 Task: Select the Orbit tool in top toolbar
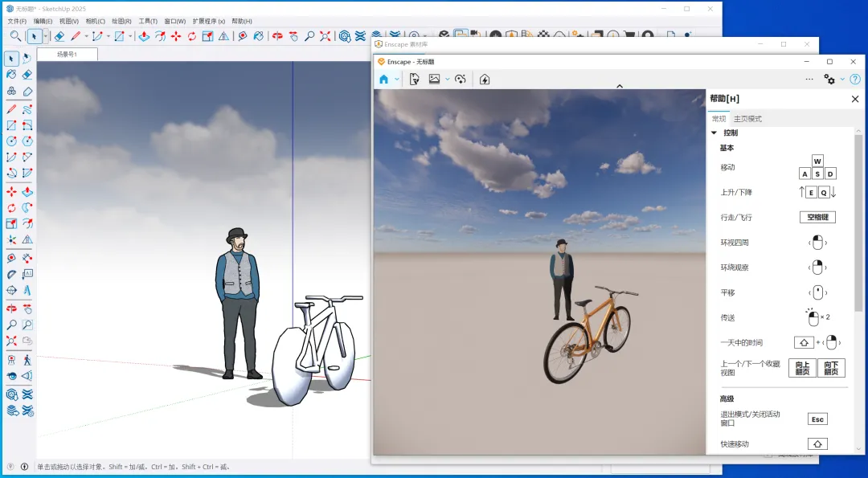point(278,36)
